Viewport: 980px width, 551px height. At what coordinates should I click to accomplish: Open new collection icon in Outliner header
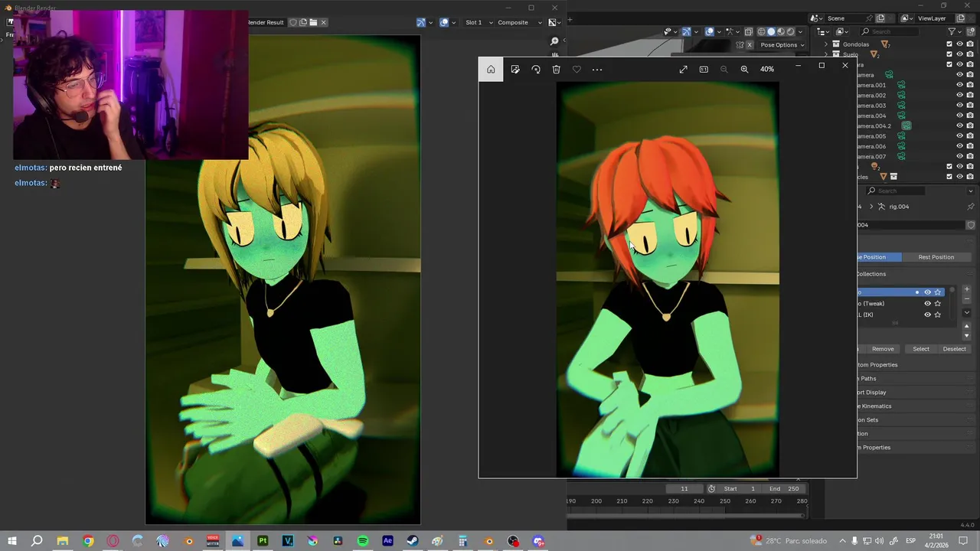click(x=971, y=31)
